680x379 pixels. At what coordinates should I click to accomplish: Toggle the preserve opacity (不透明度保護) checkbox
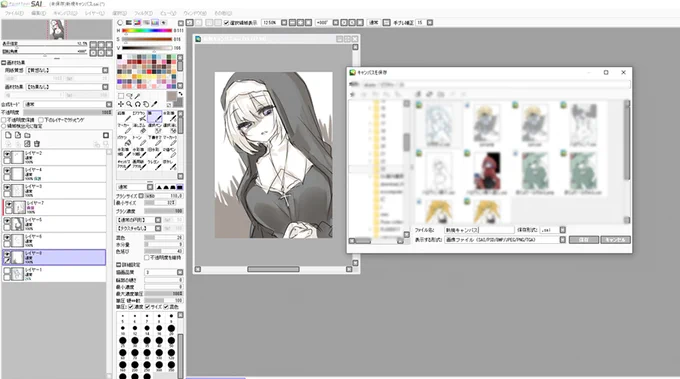(4, 120)
